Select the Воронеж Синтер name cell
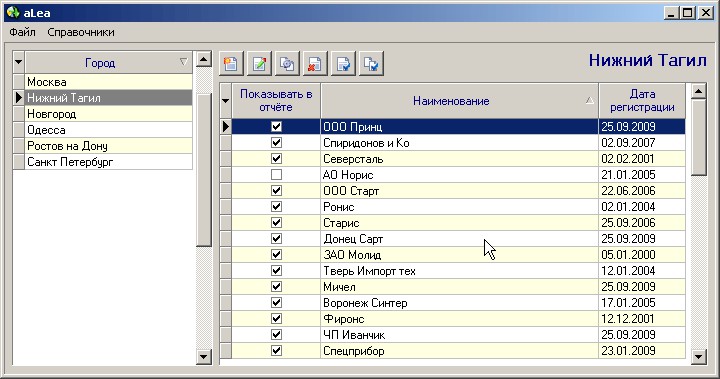Screen dimensions: 720x379 tap(459, 302)
